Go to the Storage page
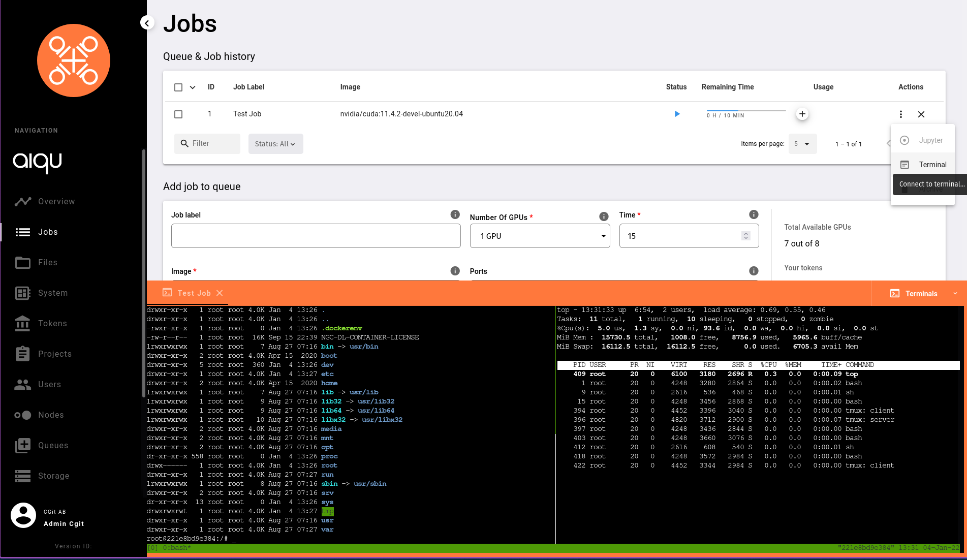 (x=53, y=476)
